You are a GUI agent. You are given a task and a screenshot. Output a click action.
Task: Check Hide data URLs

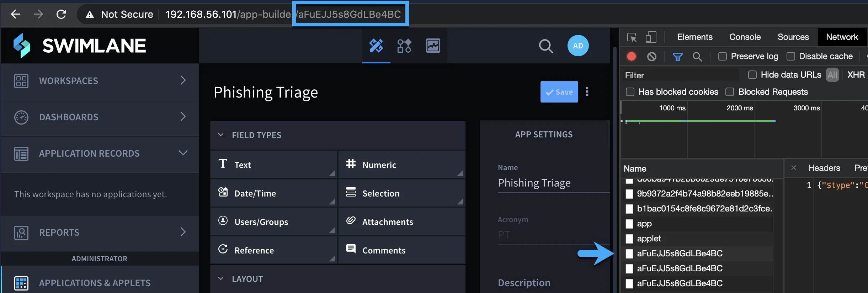[752, 75]
